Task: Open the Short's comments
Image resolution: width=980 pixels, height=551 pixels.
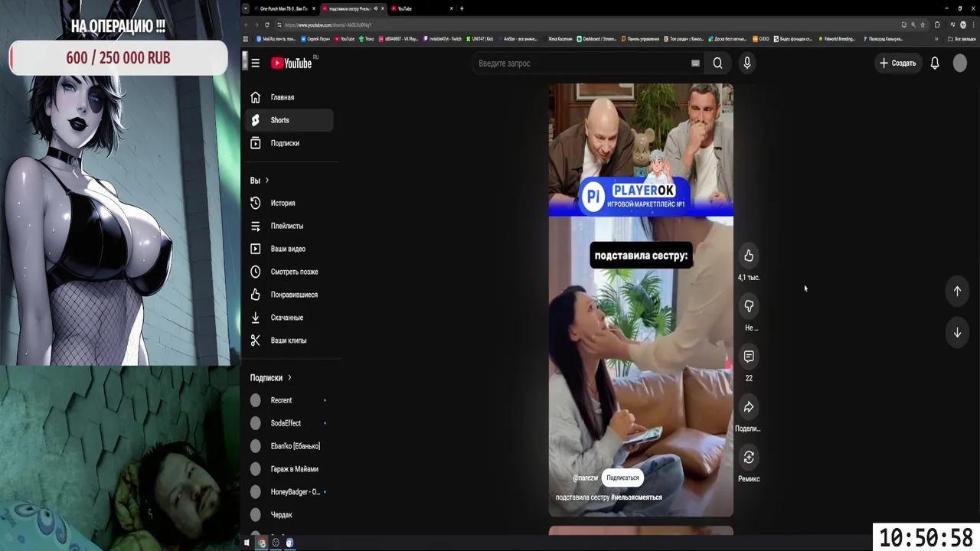Action: click(749, 357)
